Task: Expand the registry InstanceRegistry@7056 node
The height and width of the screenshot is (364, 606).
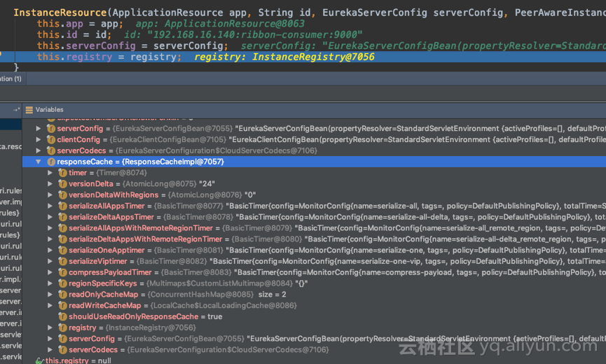Action: tap(50, 328)
